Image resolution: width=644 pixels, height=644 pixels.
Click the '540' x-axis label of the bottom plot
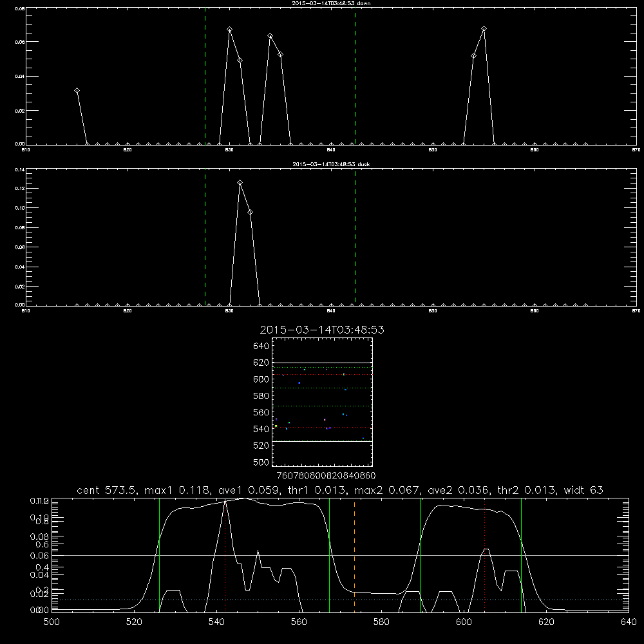216,622
